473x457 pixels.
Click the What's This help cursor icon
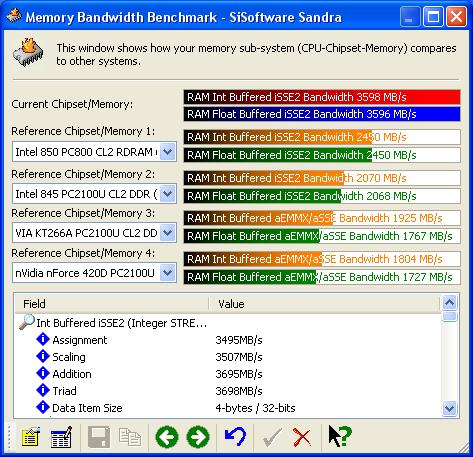(x=340, y=436)
